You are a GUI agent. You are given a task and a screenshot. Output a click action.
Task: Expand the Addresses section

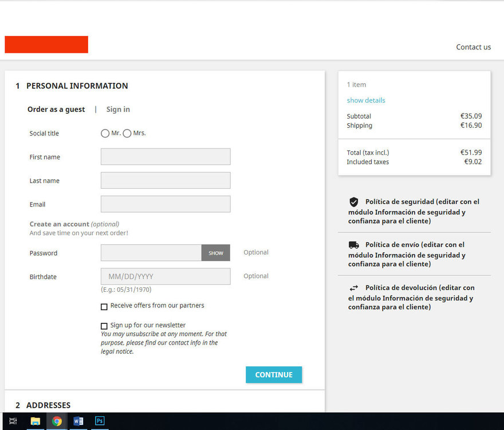tap(49, 405)
